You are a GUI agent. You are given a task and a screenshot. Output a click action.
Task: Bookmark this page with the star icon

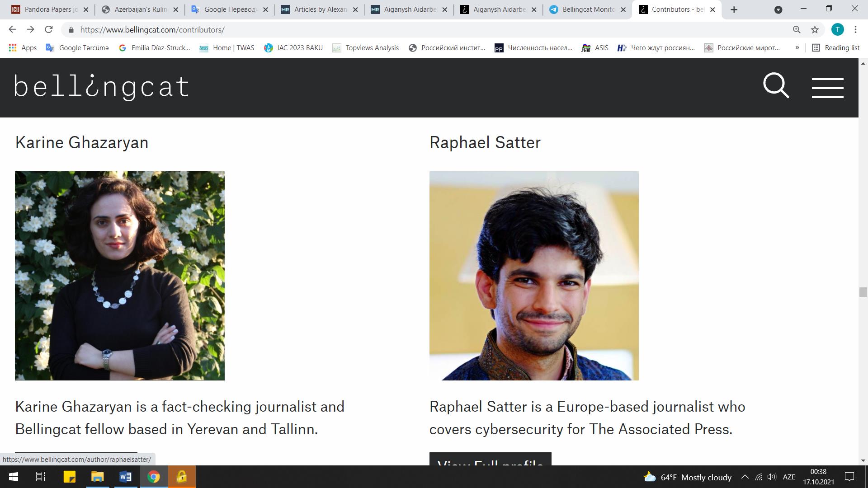tap(815, 30)
